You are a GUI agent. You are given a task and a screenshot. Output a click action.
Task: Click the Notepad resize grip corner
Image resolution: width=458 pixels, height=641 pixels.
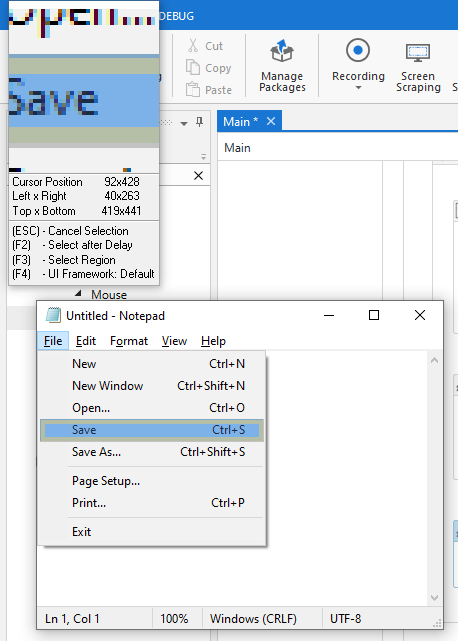tap(438, 623)
